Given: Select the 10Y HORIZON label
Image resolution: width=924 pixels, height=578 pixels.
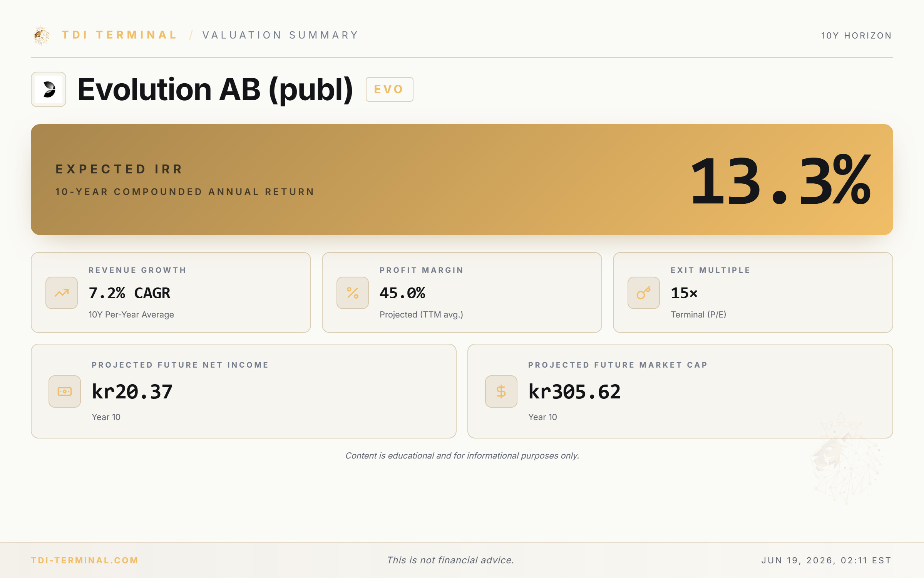Looking at the screenshot, I should [857, 35].
